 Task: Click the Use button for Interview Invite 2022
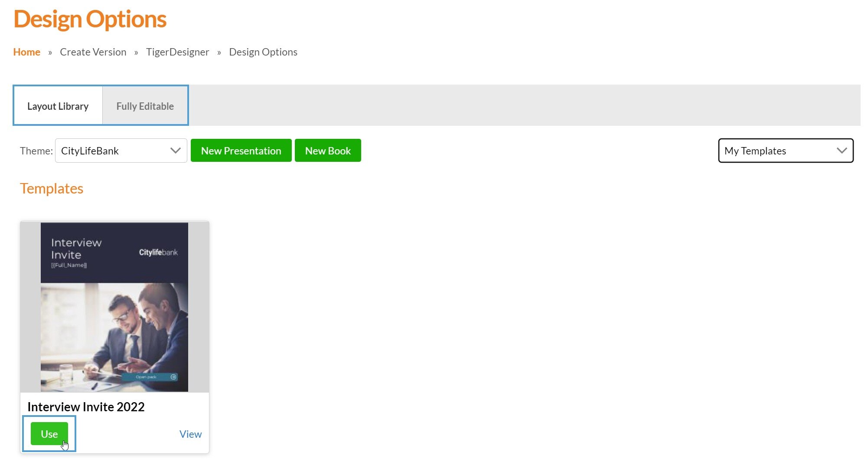tap(49, 434)
